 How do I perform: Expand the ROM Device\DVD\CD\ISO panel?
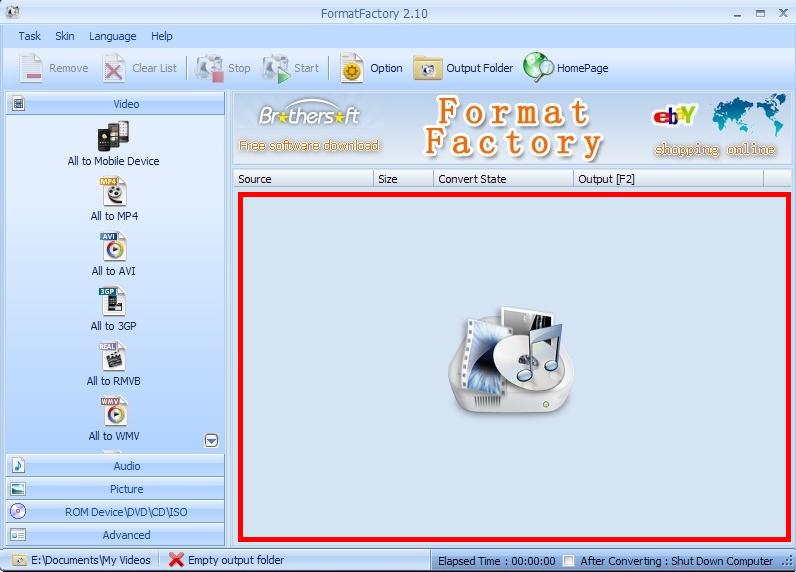115,512
